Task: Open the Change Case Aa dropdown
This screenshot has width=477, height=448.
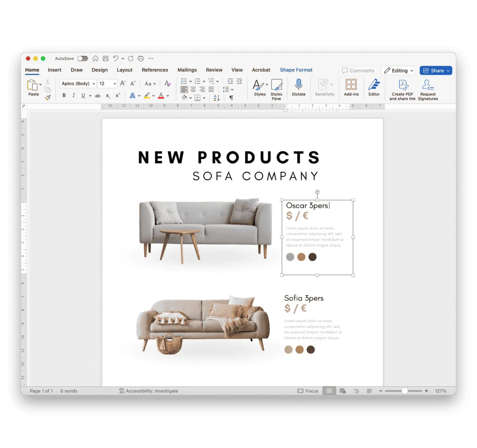Action: (x=150, y=83)
